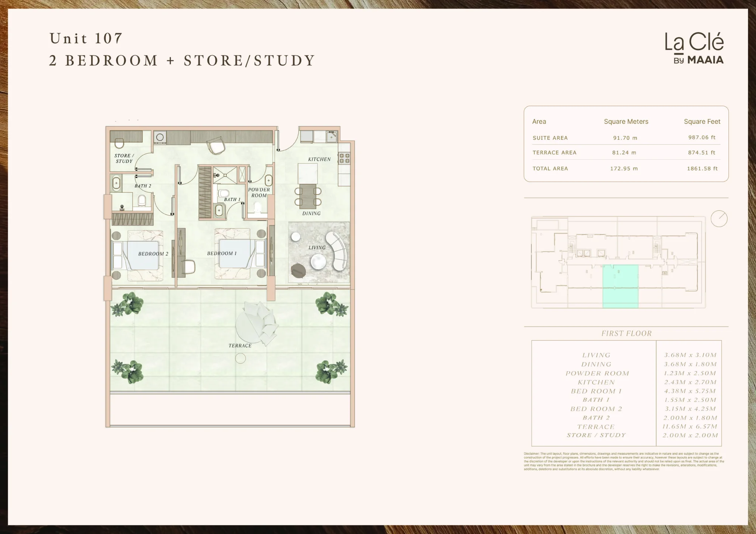This screenshot has height=534, width=756.
Task: Select the highlighted green unit on key plan
Action: 620,286
